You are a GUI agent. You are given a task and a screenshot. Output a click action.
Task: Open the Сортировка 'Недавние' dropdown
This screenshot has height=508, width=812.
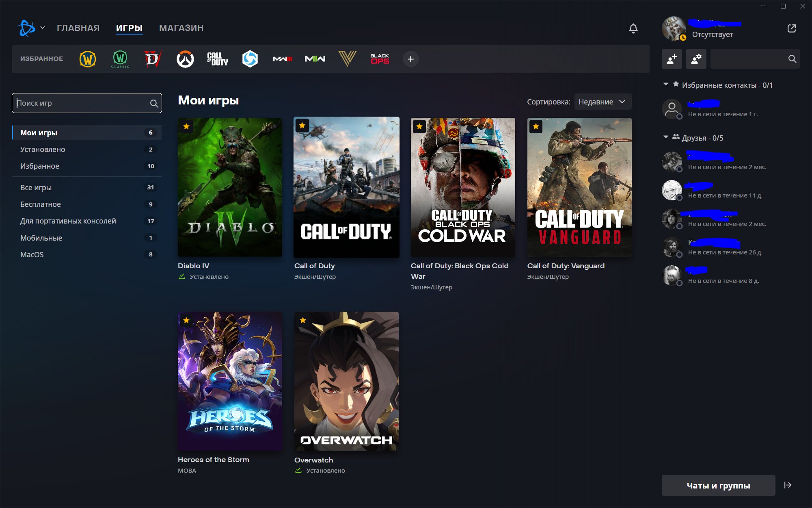[603, 102]
